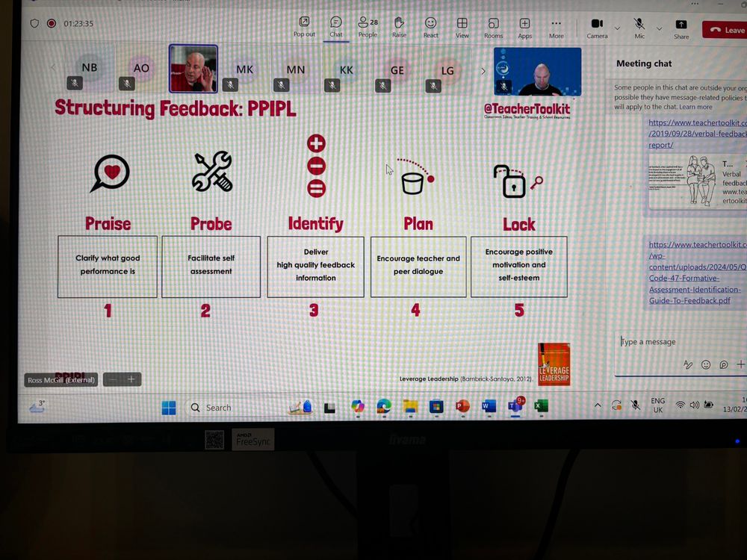
Task: Toggle the Camera on or off
Action: pos(597,28)
